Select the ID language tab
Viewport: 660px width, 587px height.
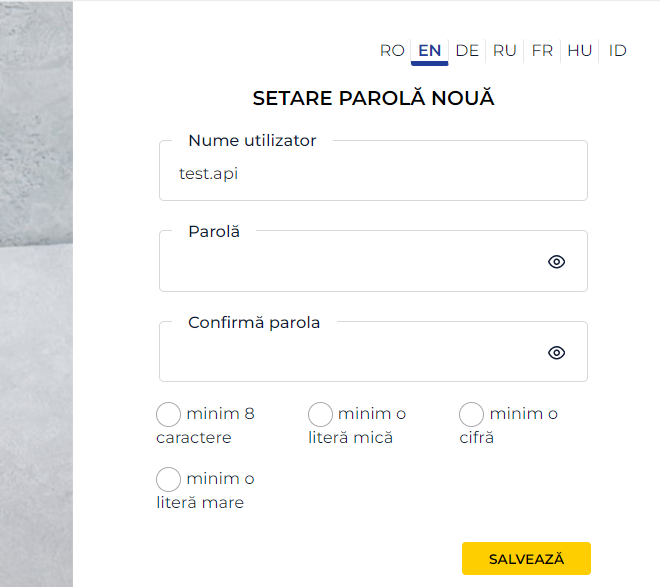click(x=618, y=50)
